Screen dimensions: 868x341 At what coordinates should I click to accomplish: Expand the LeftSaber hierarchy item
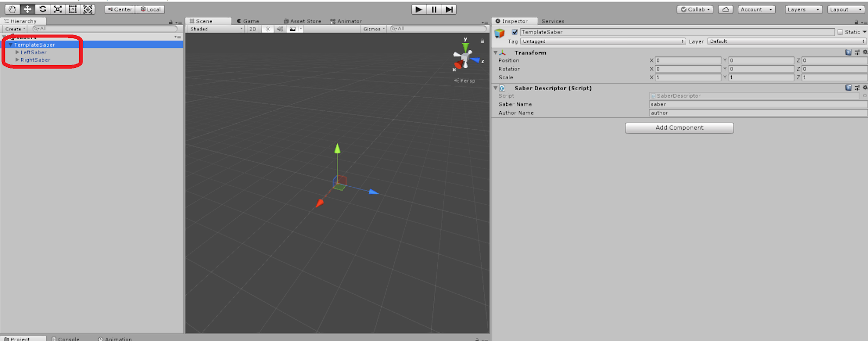tap(17, 52)
